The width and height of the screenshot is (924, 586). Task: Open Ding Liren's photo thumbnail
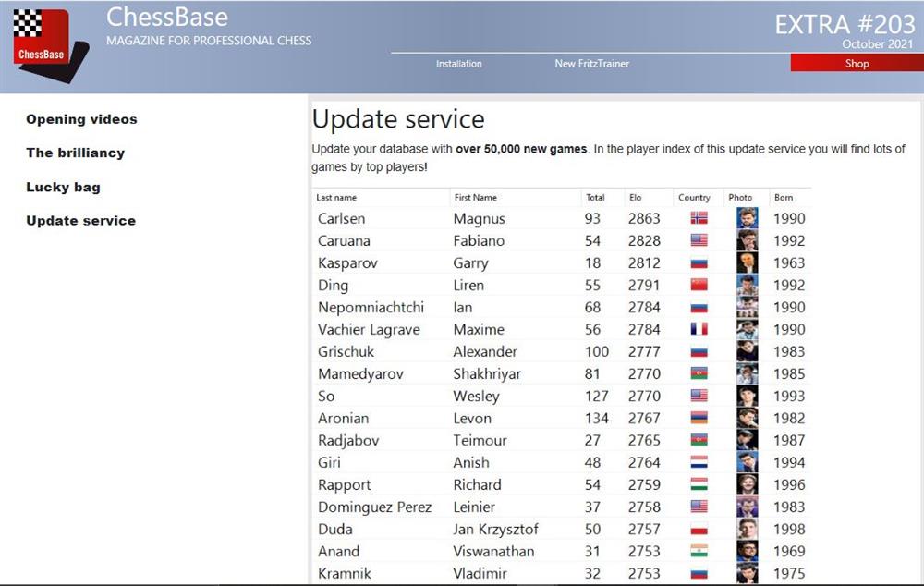(x=748, y=285)
